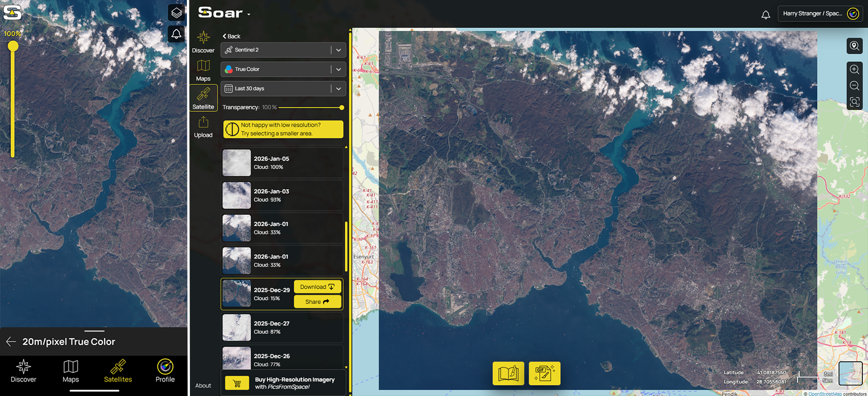Screen dimensions: 868x396
Task: Click the profile avatar icon in header
Action: [853, 14]
